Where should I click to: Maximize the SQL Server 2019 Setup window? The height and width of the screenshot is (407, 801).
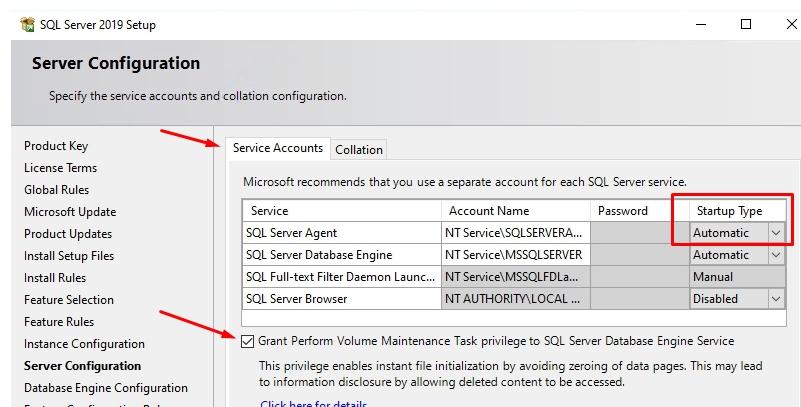[x=746, y=24]
